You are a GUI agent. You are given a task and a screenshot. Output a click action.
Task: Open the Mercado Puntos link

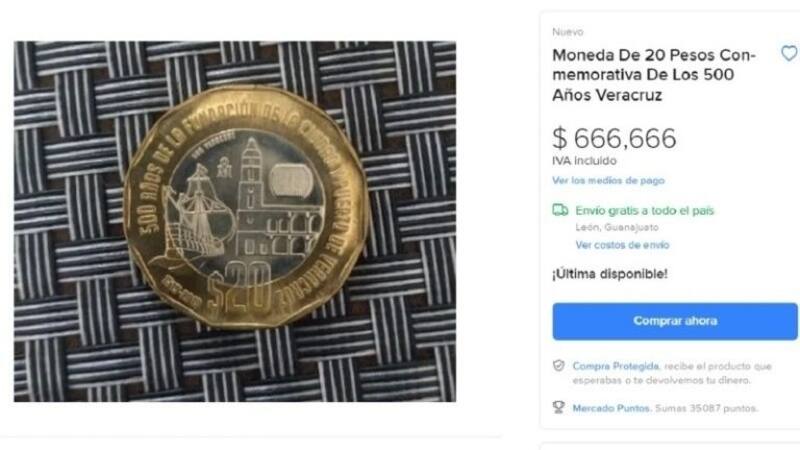(612, 408)
